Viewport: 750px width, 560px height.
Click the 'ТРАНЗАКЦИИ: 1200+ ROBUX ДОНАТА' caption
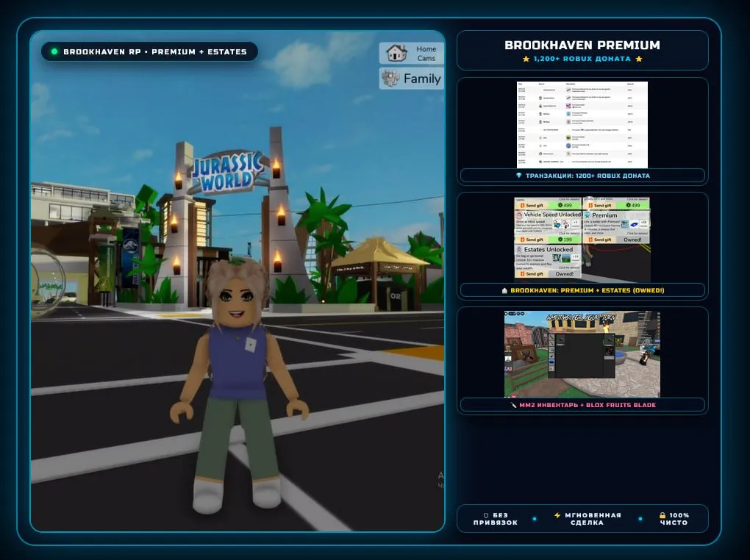pos(587,176)
